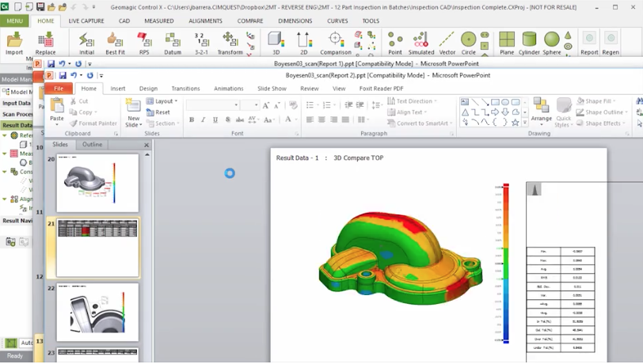Screen dimensions: 643x364
Task: Click the Regen icon in Geomagic
Action: [x=611, y=43]
